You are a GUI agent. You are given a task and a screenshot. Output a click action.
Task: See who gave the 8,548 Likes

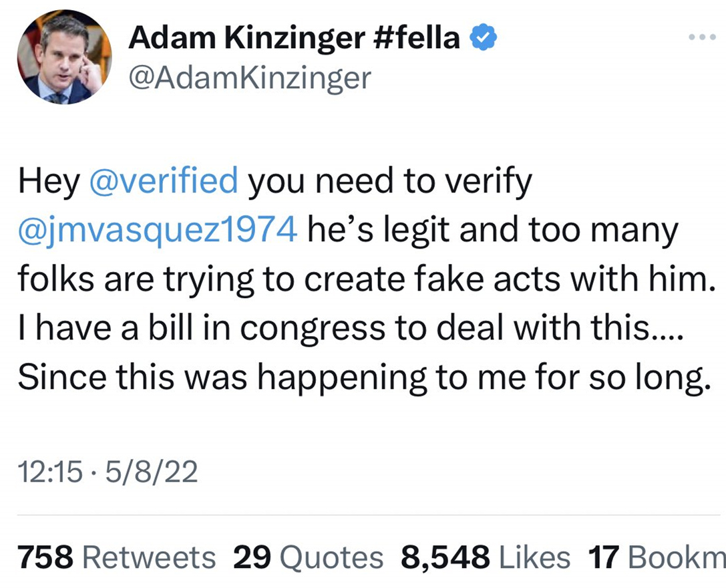pos(486,557)
